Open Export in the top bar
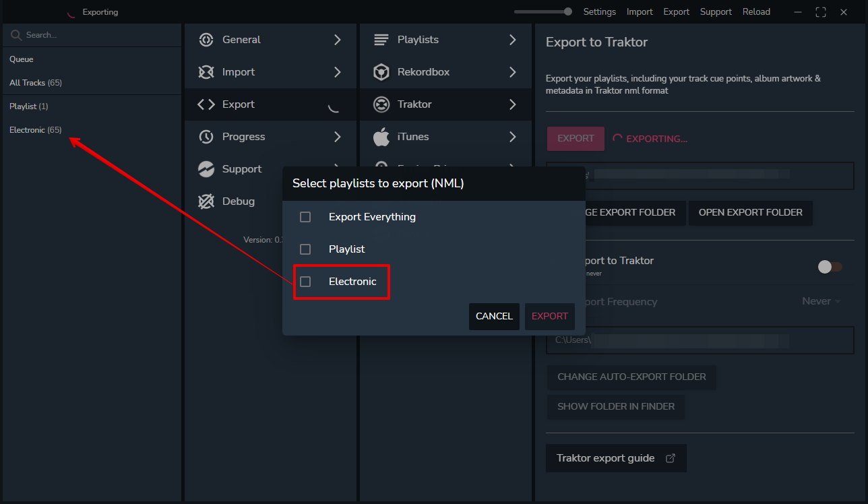Image resolution: width=868 pixels, height=504 pixels. [x=677, y=12]
